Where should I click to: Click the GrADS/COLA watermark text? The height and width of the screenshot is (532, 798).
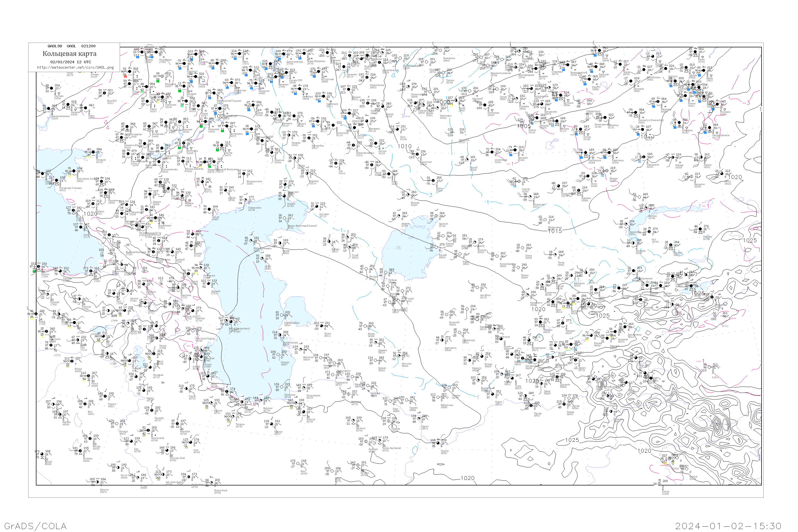35,526
